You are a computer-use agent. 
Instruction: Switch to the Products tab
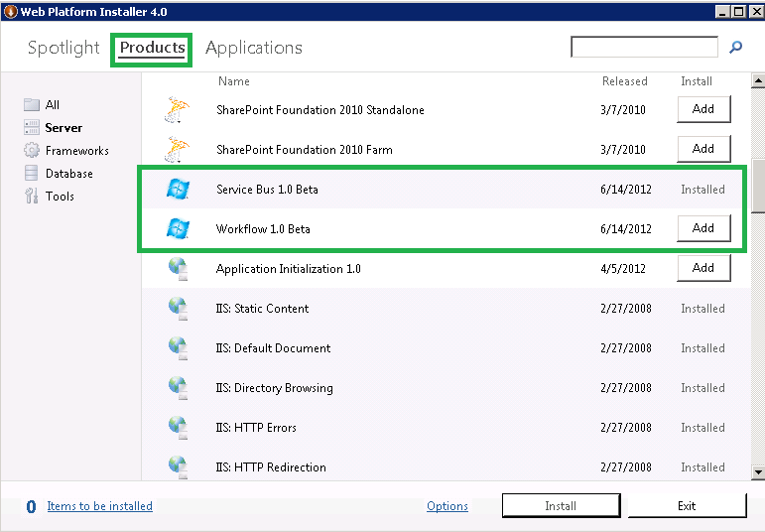coord(152,48)
